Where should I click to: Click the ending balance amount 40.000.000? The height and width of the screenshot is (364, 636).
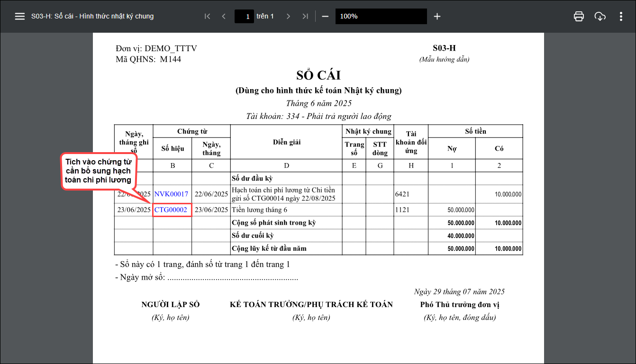[461, 236]
